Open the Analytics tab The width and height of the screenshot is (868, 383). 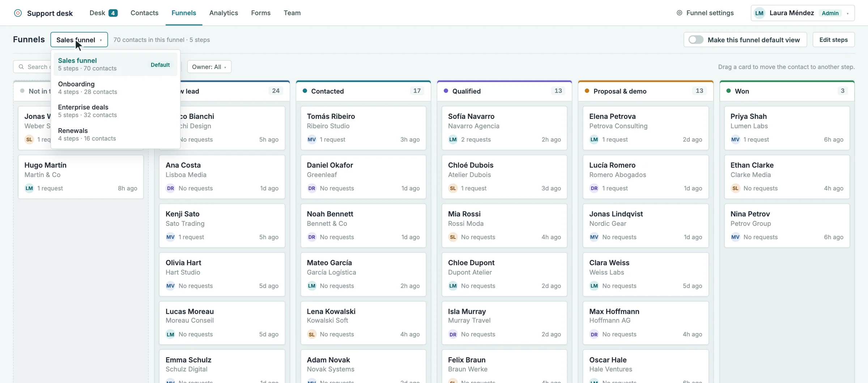pos(224,13)
